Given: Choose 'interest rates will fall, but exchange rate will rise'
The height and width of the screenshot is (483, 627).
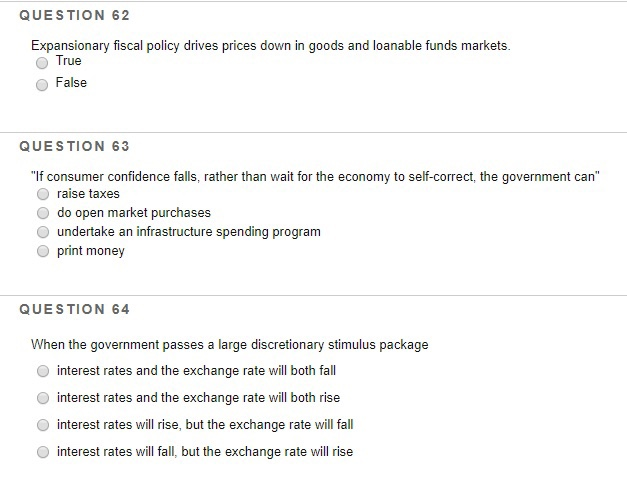Looking at the screenshot, I should tap(43, 452).
